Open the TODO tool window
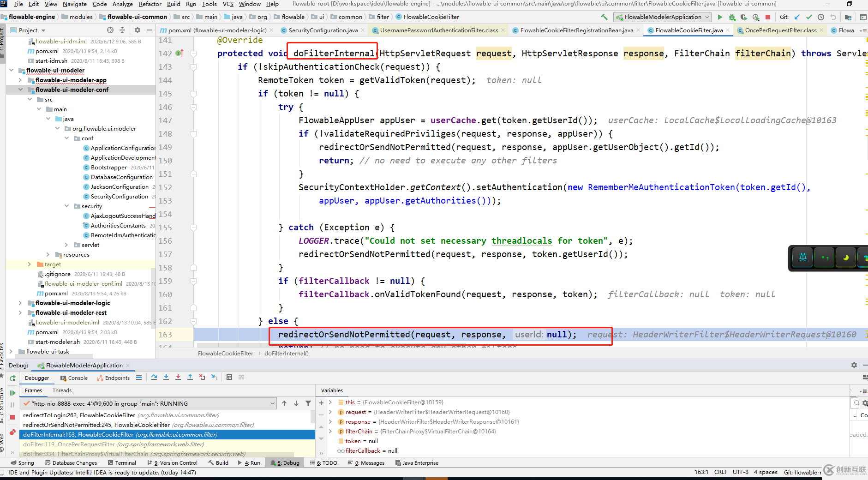 327,462
